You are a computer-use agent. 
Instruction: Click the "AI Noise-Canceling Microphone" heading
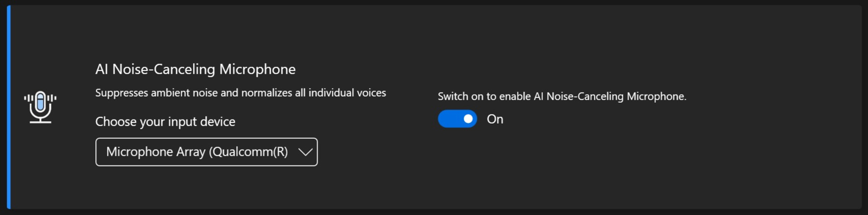[195, 69]
